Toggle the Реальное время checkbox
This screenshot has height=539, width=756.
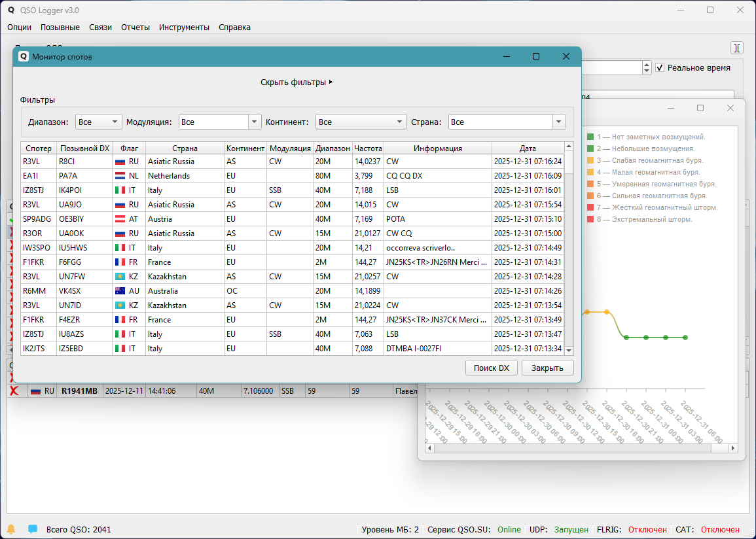660,68
